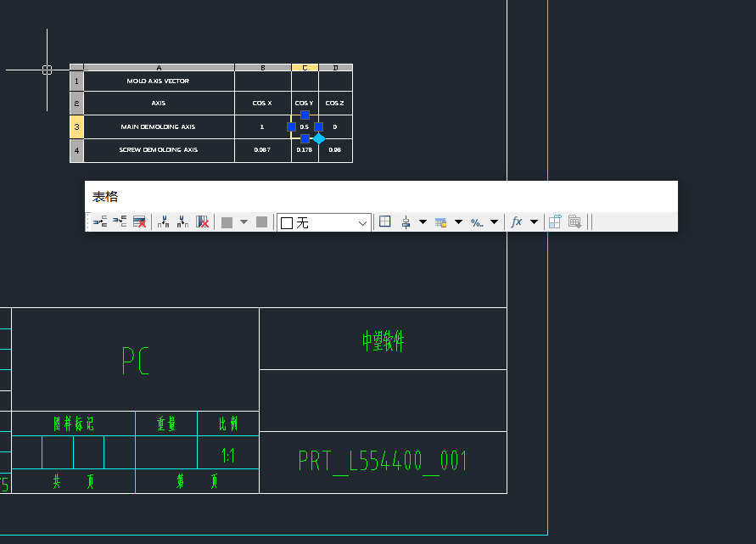Click the COS X cell
Image resolution: width=756 pixels, height=544 pixels.
[263, 104]
